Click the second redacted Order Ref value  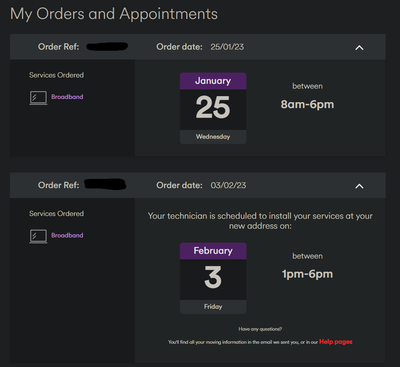pos(105,184)
